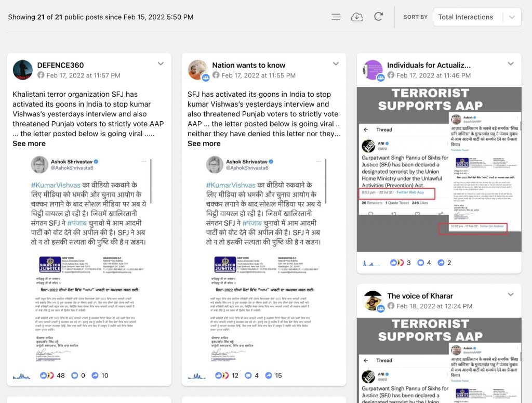
Task: Click the shares icon showing 2 shares
Action: coord(441,263)
